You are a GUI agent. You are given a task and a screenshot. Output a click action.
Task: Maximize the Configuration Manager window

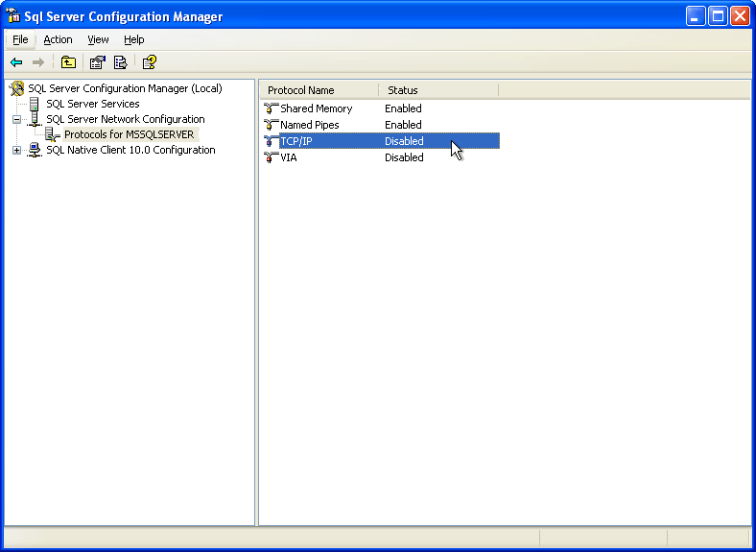(718, 16)
